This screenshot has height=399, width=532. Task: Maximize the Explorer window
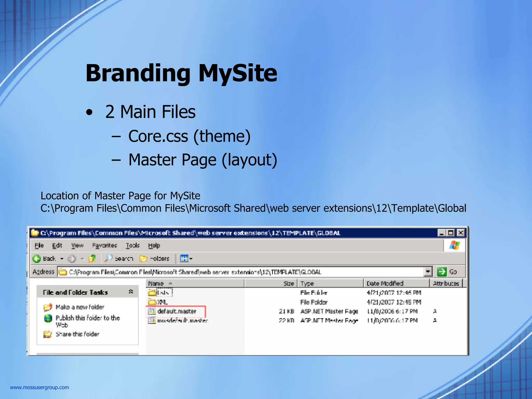click(451, 233)
